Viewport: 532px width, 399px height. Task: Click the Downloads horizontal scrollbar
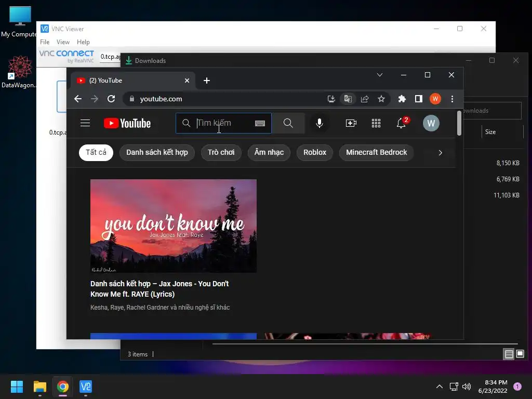365,344
